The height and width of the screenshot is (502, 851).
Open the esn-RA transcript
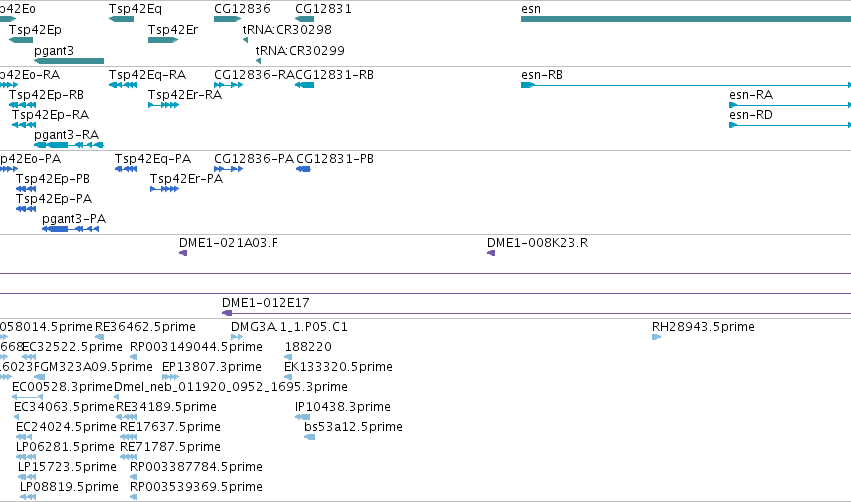(790, 105)
